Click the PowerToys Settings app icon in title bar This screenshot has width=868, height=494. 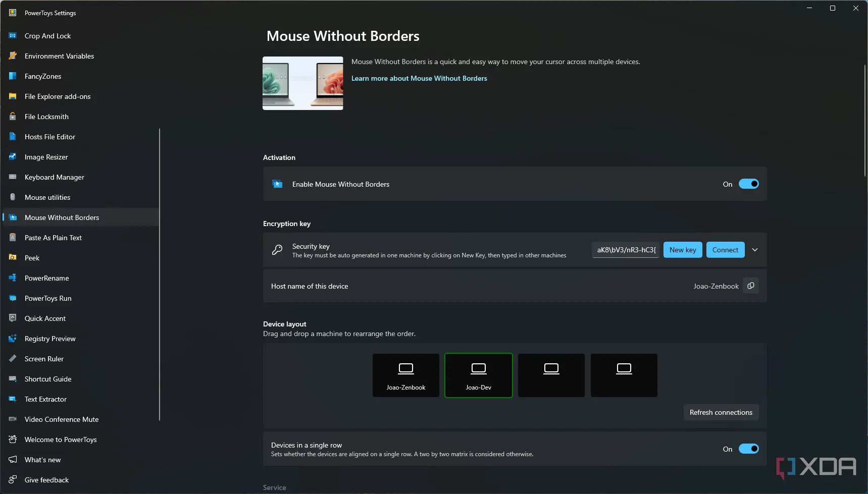click(13, 13)
